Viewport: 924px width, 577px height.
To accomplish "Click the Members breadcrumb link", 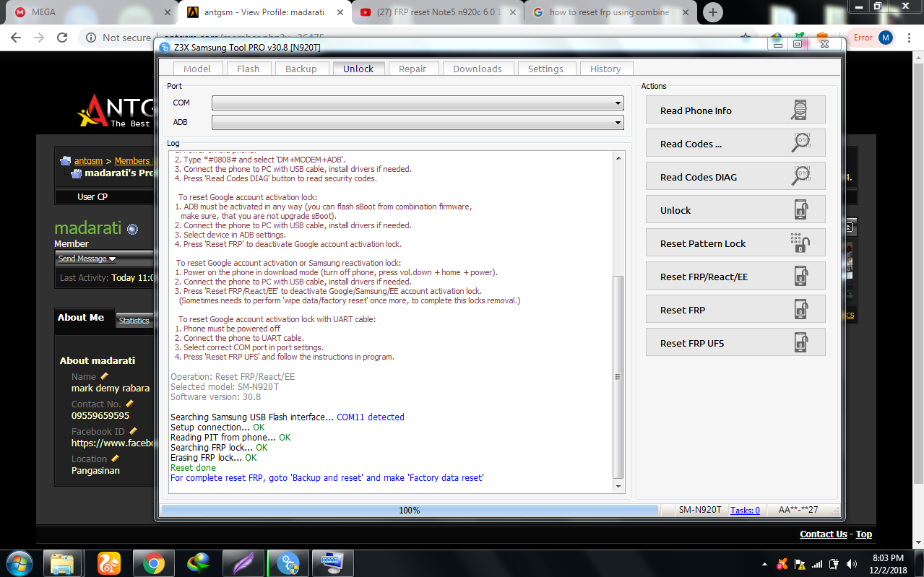I will [x=132, y=161].
